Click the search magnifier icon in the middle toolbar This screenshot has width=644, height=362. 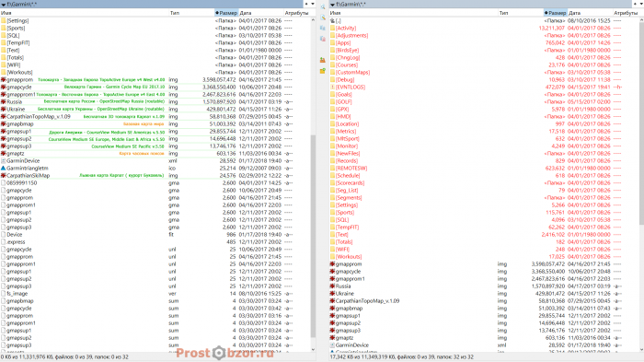(x=322, y=6)
